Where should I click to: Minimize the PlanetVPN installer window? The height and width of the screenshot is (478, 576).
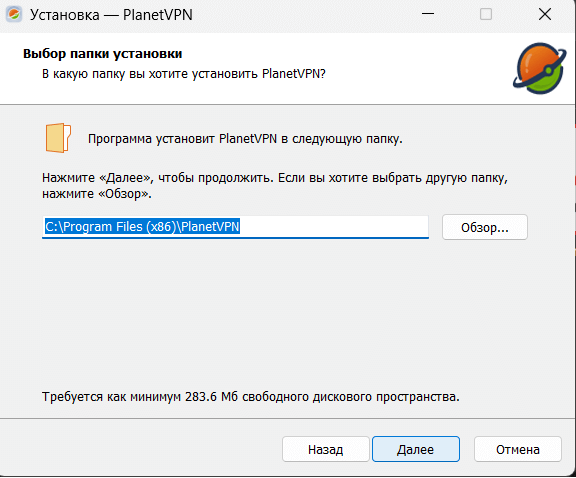pyautogui.click(x=428, y=14)
